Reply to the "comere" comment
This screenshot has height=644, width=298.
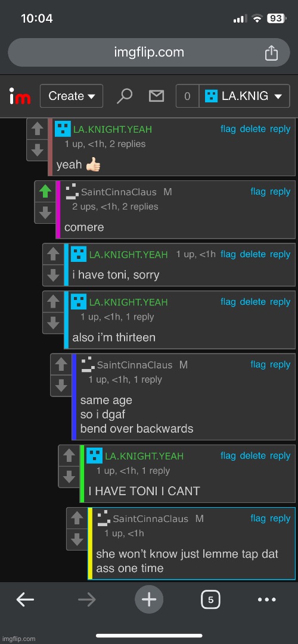click(x=280, y=192)
